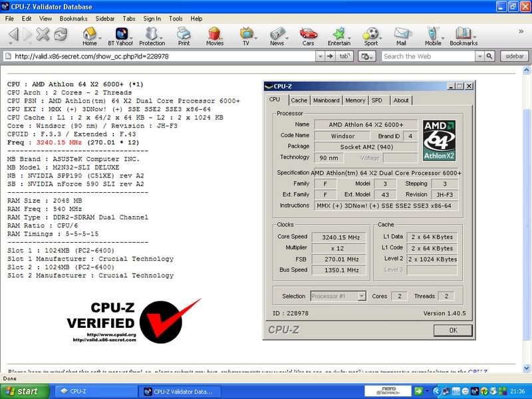Go forward with the Forward arrow
The width and height of the screenshot is (532, 399).
(27, 34)
